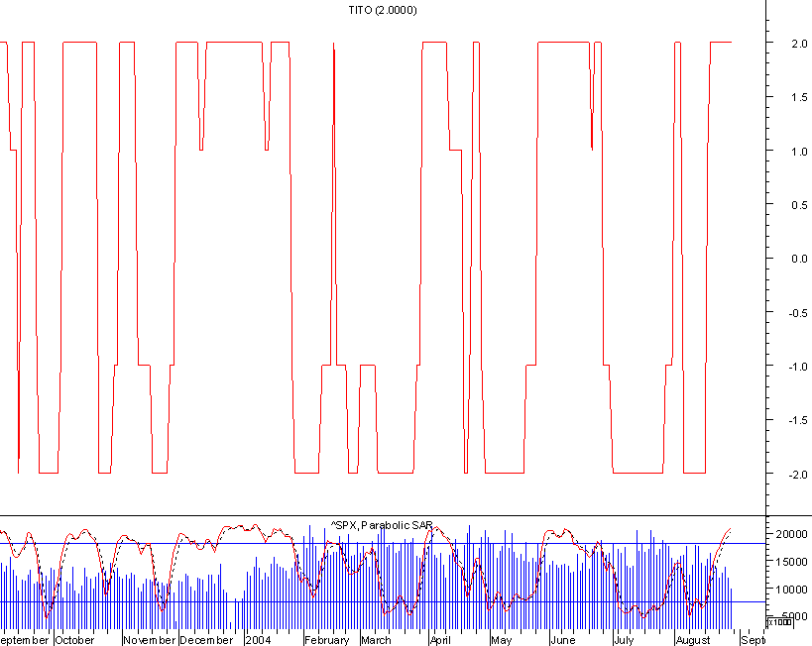This screenshot has width=812, height=646.
Task: Click the 0.5 value on TITO scale
Action: [799, 205]
